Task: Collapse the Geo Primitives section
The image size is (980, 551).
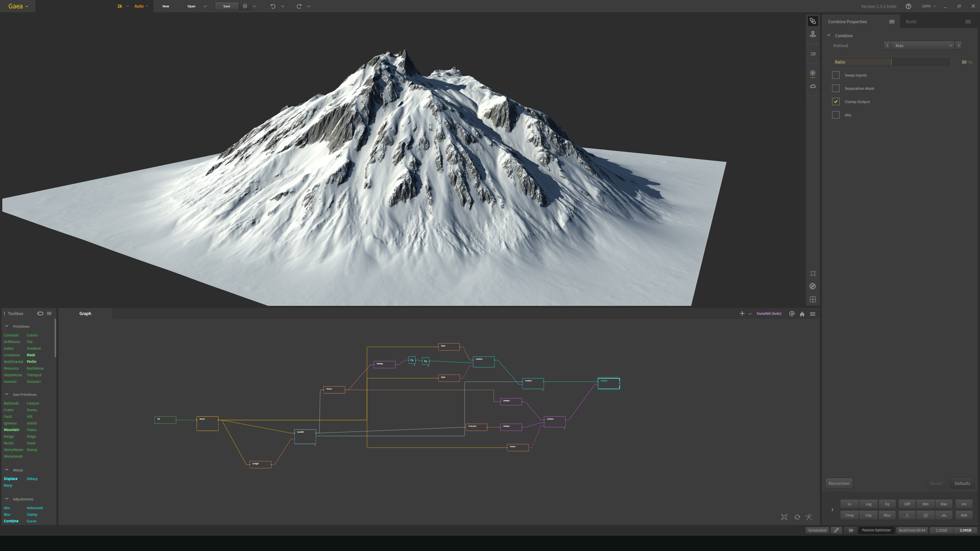Action: point(7,394)
